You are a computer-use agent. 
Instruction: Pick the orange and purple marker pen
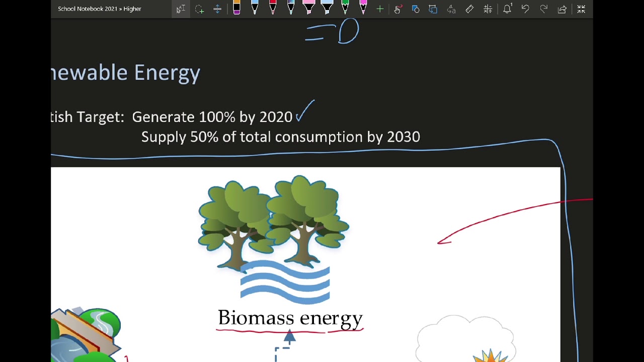tap(236, 8)
